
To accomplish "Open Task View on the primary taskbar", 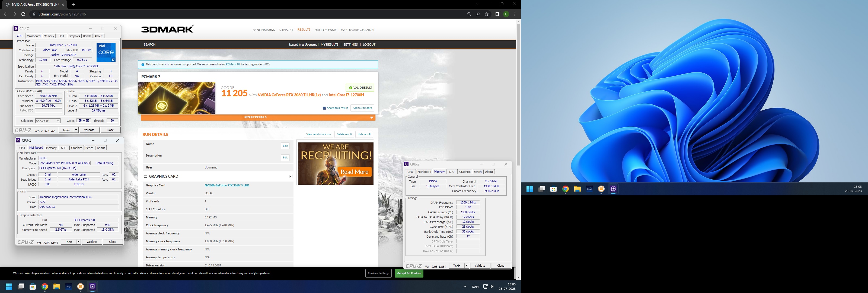I will pos(21,286).
